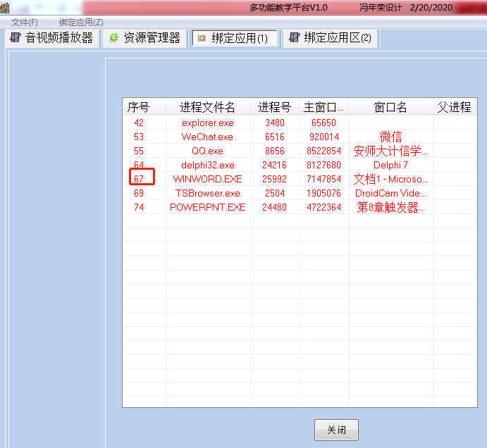This screenshot has width=487, height=448.
Task: Click process ID 6516
Action: 275,137
